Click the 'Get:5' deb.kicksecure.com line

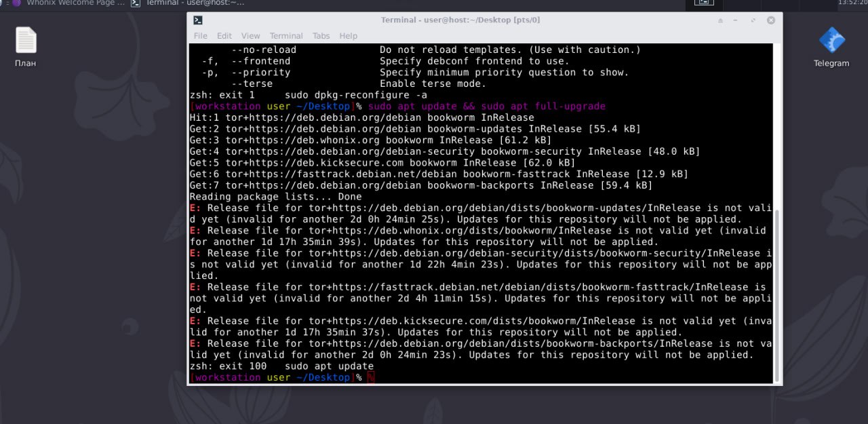382,163
